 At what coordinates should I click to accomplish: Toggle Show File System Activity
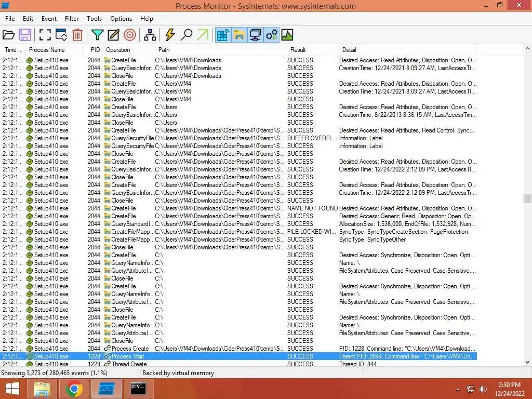pyautogui.click(x=239, y=35)
